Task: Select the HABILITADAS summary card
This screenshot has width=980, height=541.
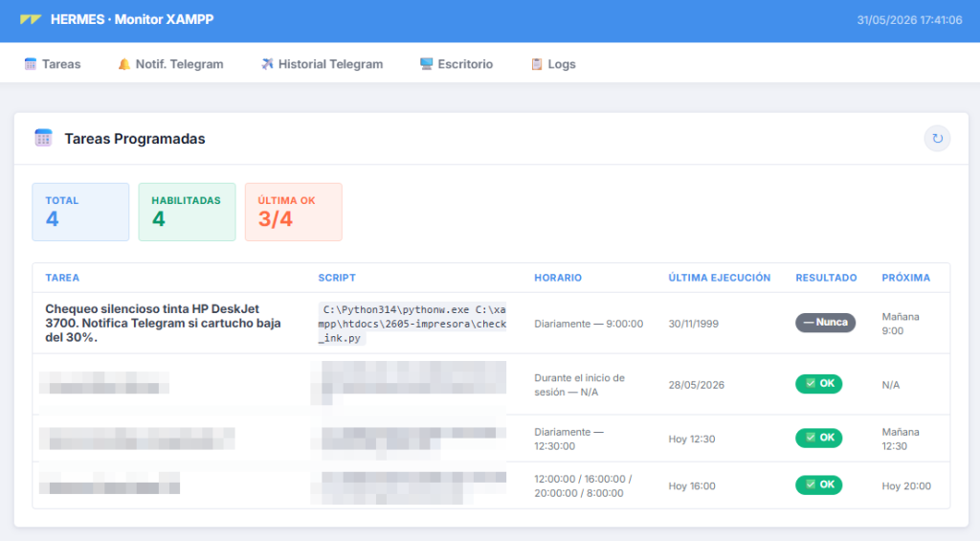Action: (x=187, y=212)
